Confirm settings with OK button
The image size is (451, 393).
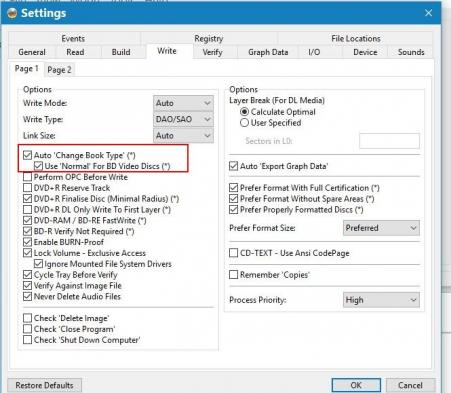coord(356,385)
